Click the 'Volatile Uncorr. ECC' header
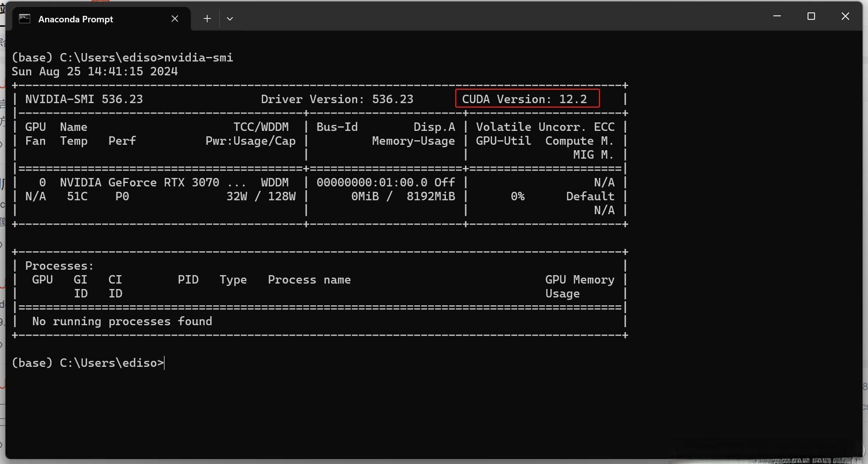This screenshot has height=464, width=868. [x=545, y=127]
